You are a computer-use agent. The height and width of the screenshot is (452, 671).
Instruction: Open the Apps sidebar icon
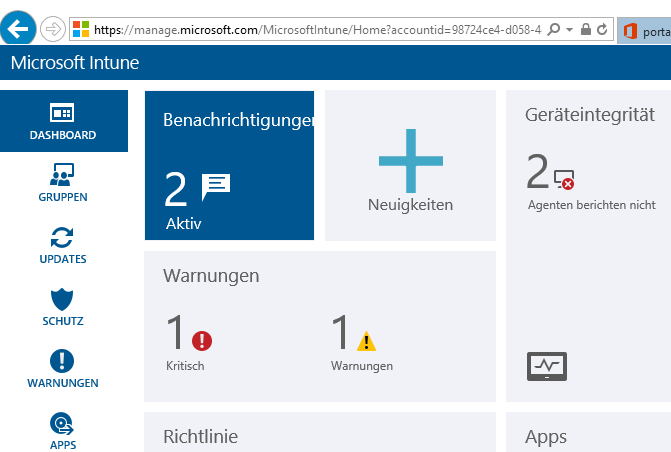coord(62,424)
